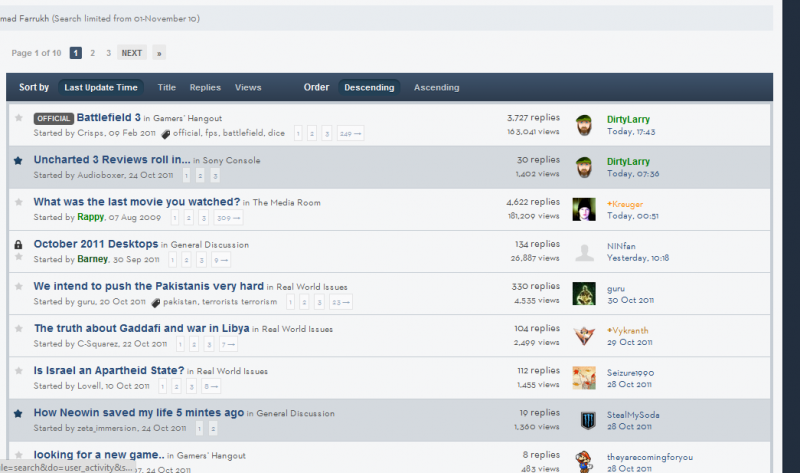The width and height of the screenshot is (800, 473).
Task: Click the tag icon beside pakistan tags
Action: coord(156,303)
